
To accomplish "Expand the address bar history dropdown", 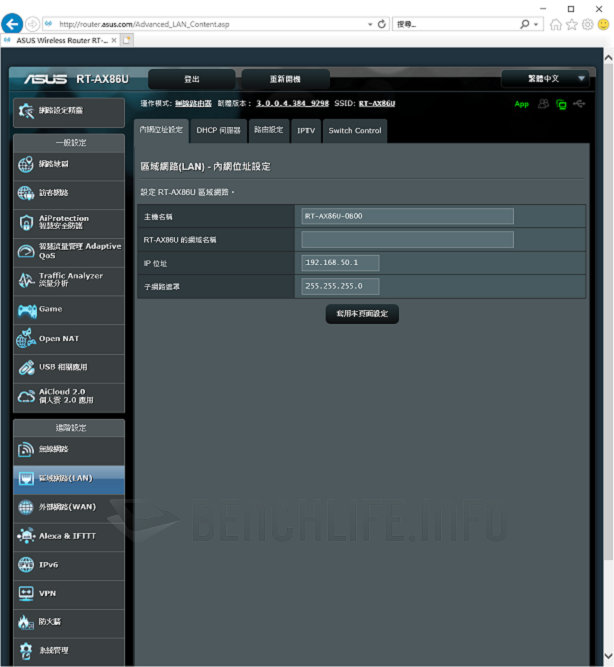I will pyautogui.click(x=370, y=25).
